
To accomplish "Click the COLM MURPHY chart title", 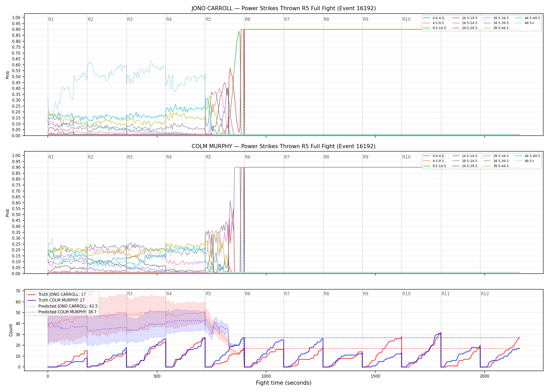I will click(x=284, y=146).
